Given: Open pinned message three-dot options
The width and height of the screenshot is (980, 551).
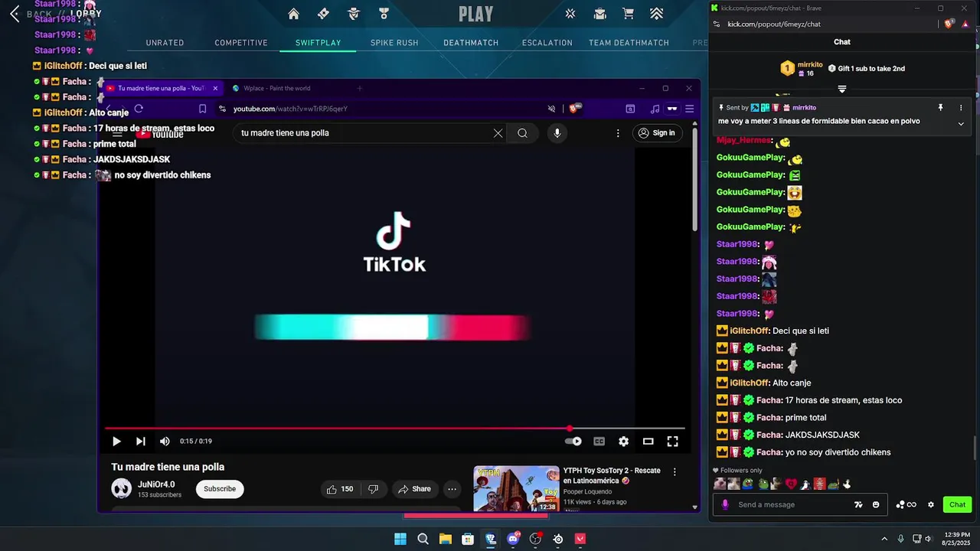Looking at the screenshot, I should coord(962,108).
